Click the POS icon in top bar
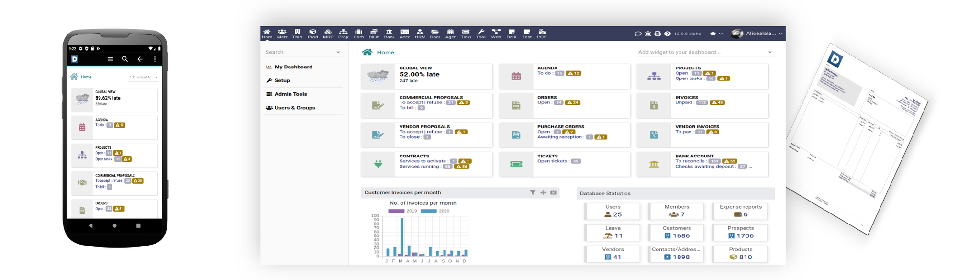 tap(542, 33)
